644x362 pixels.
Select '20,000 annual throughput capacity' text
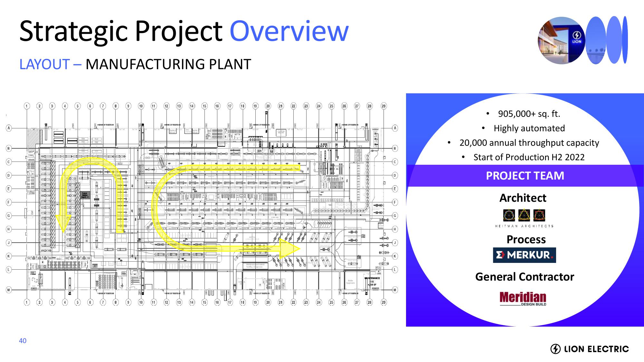[x=529, y=143]
